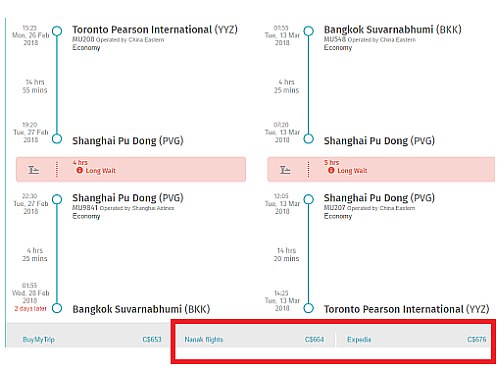Viewport: 500px width, 373px height.
Task: Click the MU548 flight number text
Action: click(x=335, y=39)
